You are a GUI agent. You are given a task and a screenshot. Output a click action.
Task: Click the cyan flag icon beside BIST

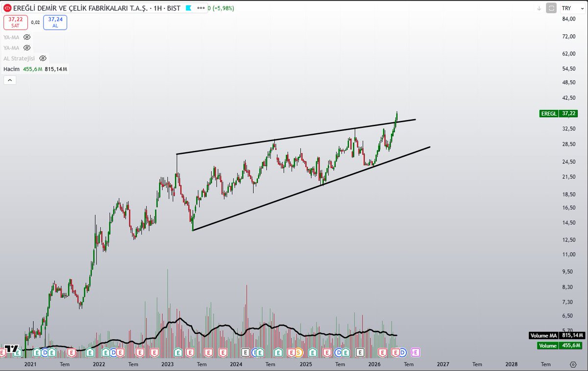[189, 8]
